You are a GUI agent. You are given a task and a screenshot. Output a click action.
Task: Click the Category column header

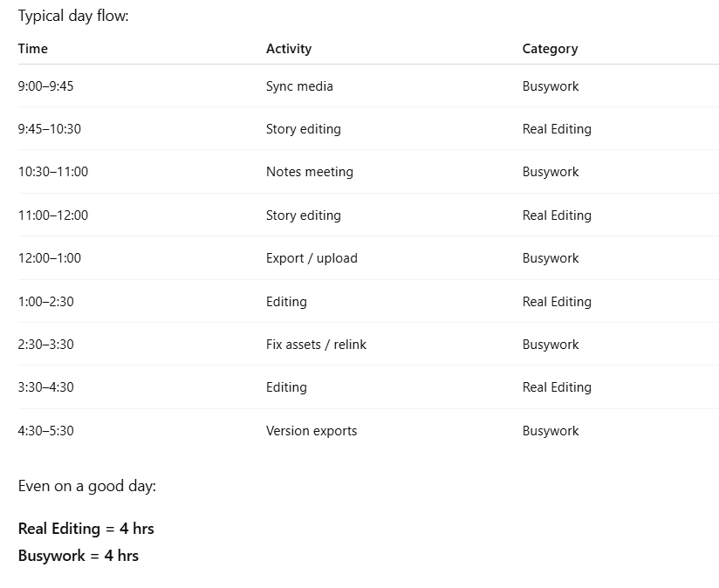point(550,49)
